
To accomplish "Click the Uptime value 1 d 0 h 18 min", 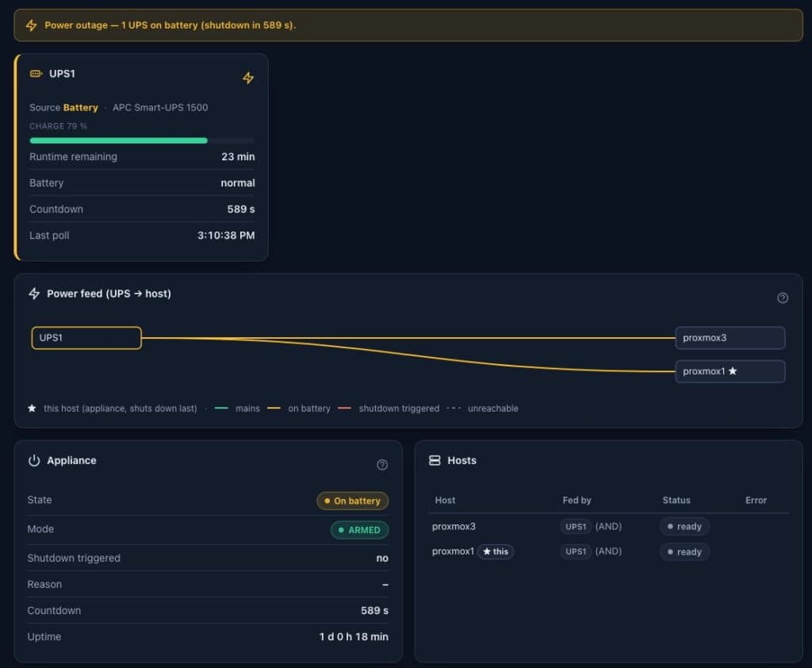I will [354, 636].
